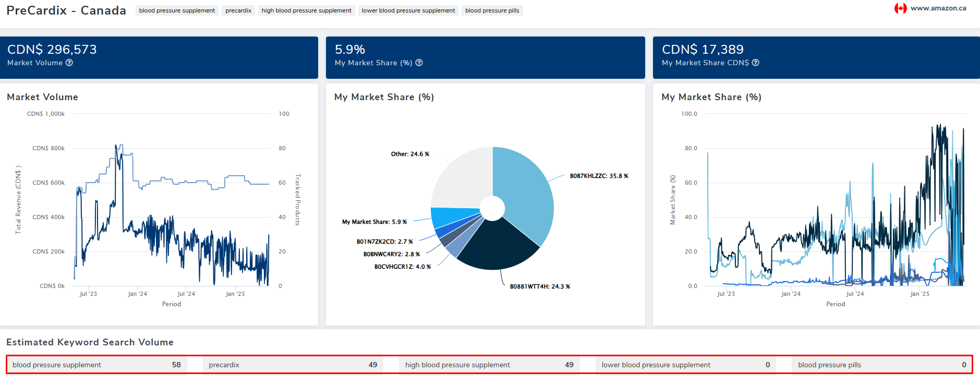Click the 5.9% market share value
The image size is (980, 385).
click(350, 50)
